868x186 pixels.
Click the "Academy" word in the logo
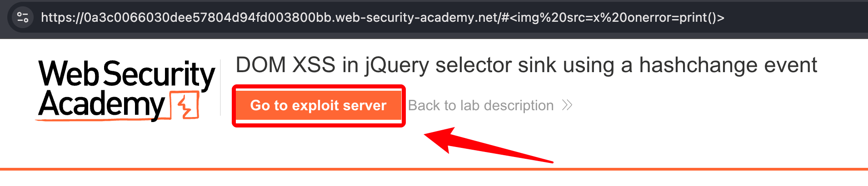tap(101, 105)
